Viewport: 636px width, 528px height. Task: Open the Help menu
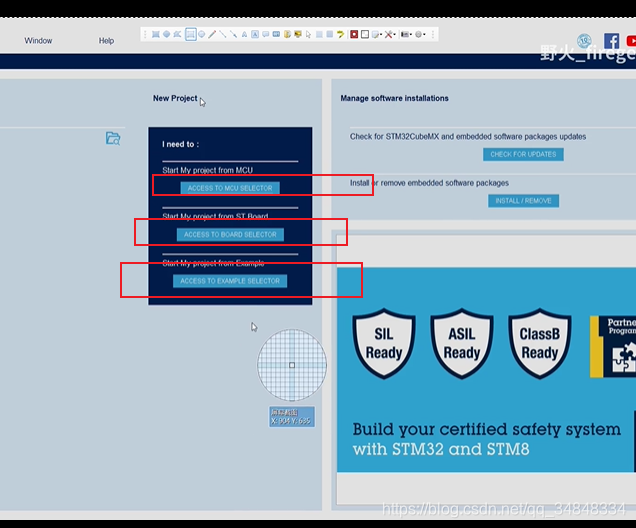point(106,41)
